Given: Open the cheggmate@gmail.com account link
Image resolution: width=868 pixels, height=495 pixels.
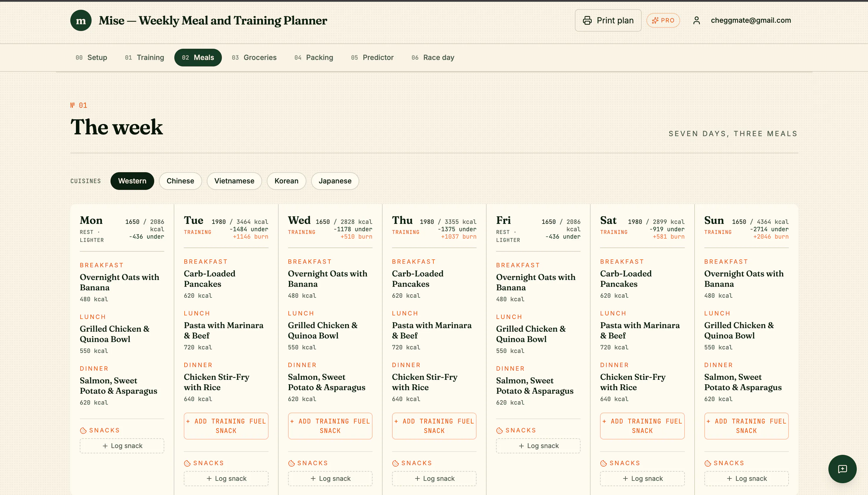Looking at the screenshot, I should (x=751, y=20).
